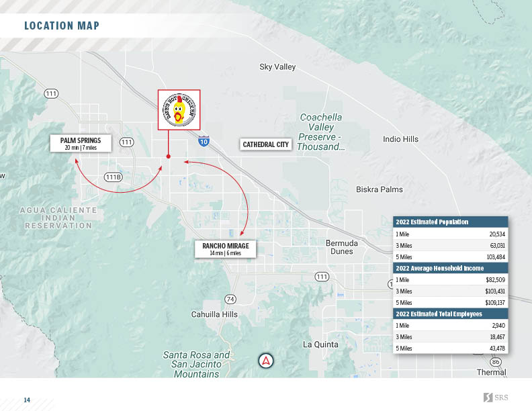This screenshot has height=411, width=532.
Task: Click the Bermuda Dunes map label
Action: [x=342, y=247]
